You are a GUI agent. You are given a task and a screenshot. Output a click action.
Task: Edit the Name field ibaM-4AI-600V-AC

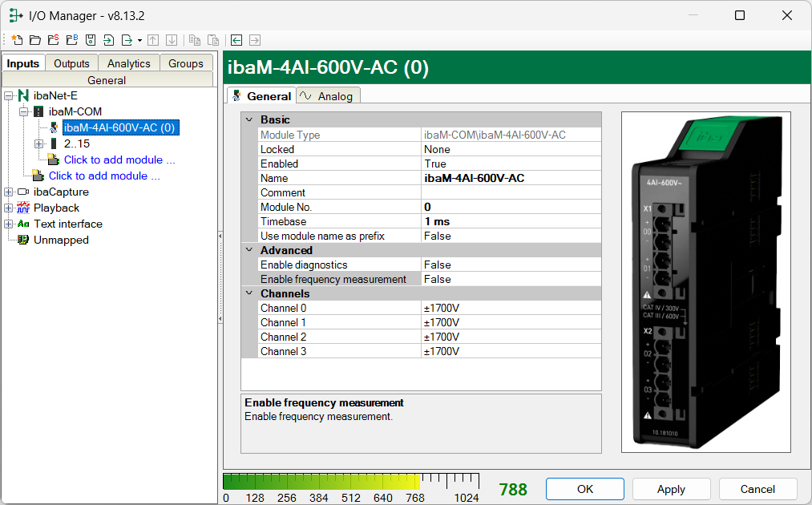(x=511, y=178)
